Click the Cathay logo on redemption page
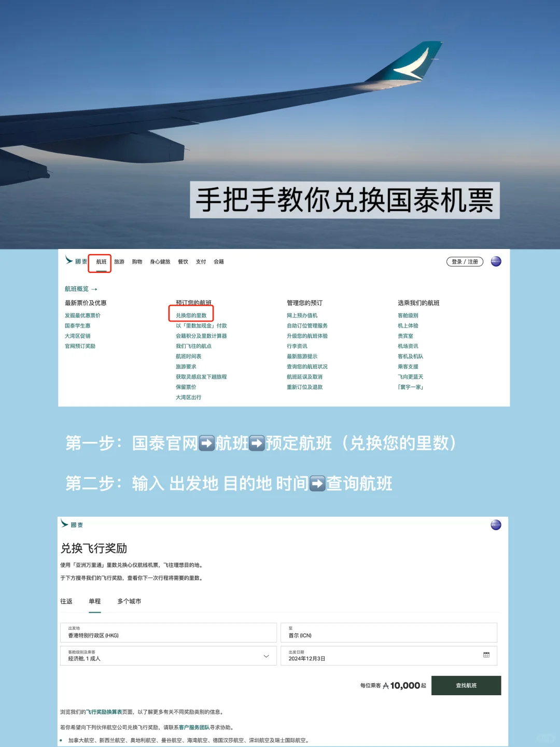 tap(72, 524)
